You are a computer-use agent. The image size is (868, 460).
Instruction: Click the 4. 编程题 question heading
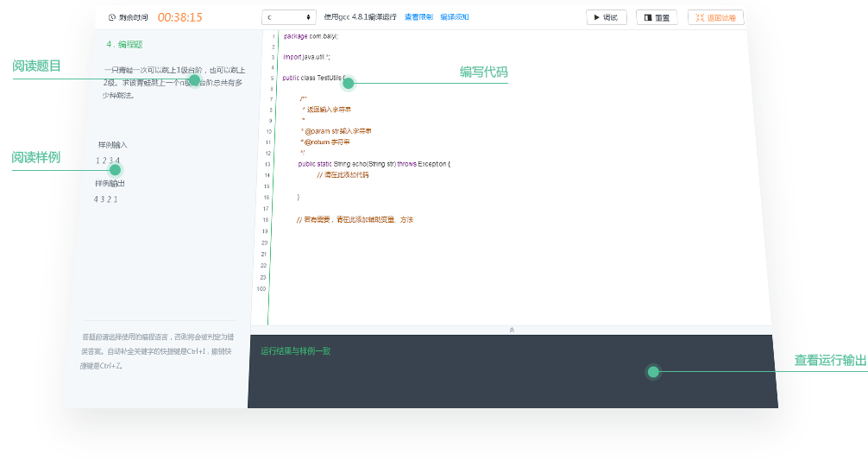(125, 44)
